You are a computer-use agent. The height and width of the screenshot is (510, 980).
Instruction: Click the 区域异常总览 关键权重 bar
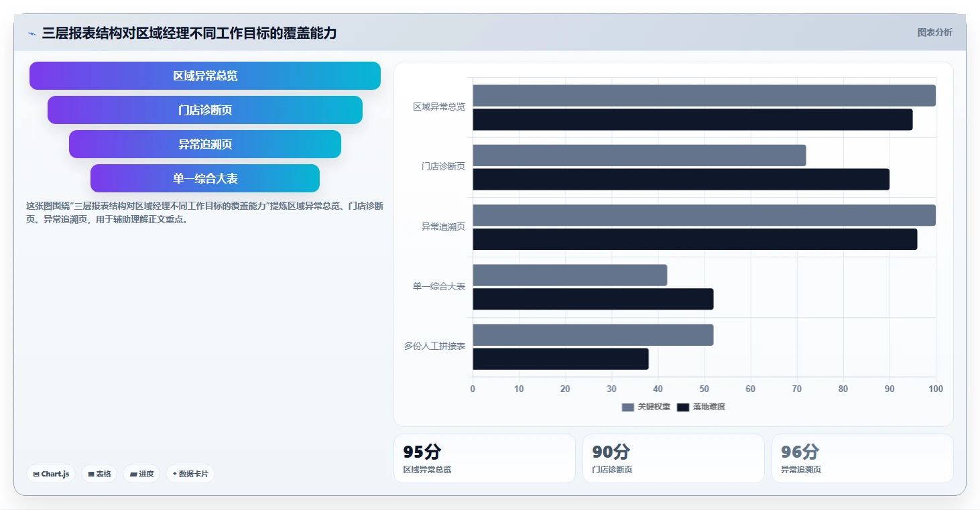click(x=704, y=96)
